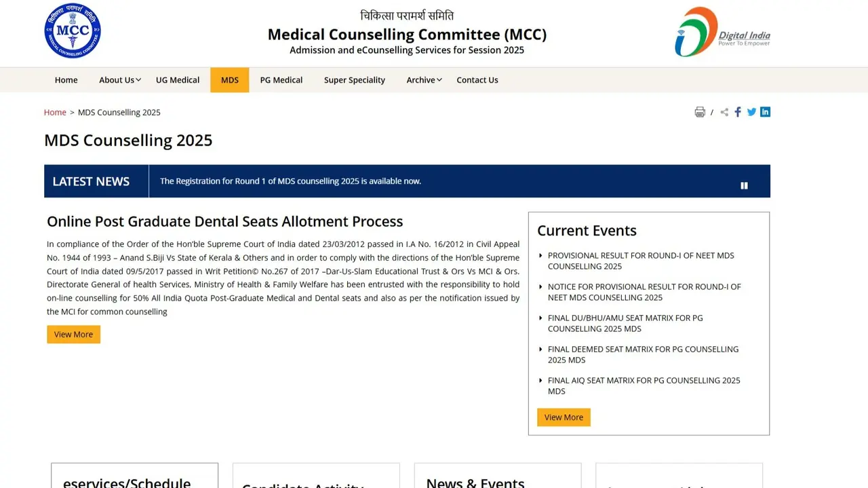Image resolution: width=868 pixels, height=488 pixels.
Task: Open the Super Speciality section
Action: click(x=354, y=79)
